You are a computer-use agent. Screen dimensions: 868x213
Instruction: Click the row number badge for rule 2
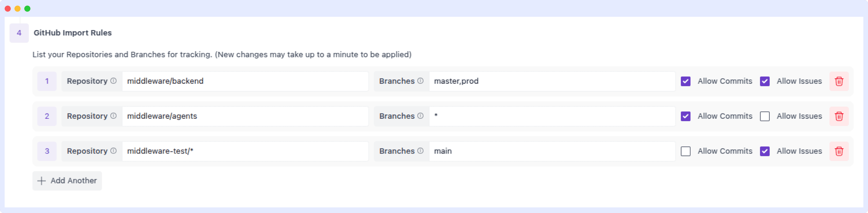(47, 116)
